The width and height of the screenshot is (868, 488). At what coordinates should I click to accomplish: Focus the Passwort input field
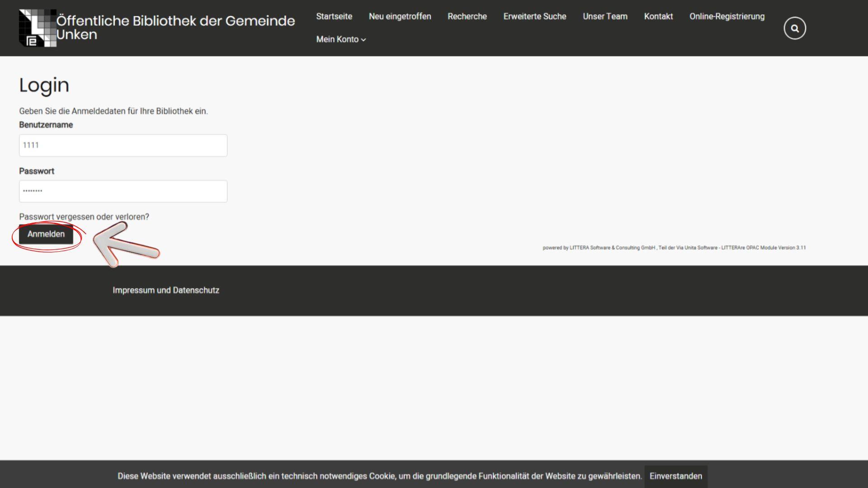pos(123,191)
